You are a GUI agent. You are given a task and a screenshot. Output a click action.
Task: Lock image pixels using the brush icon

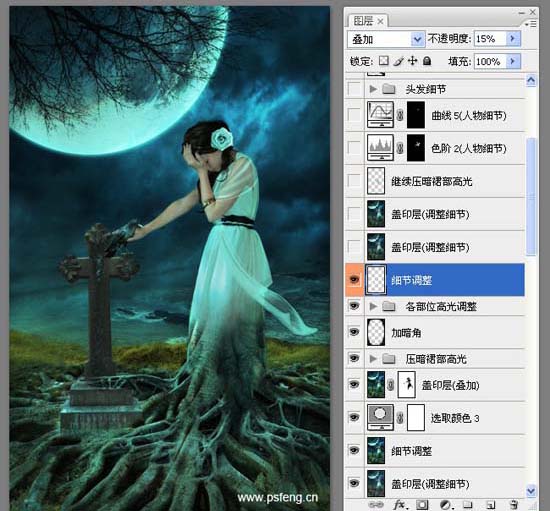(398, 61)
